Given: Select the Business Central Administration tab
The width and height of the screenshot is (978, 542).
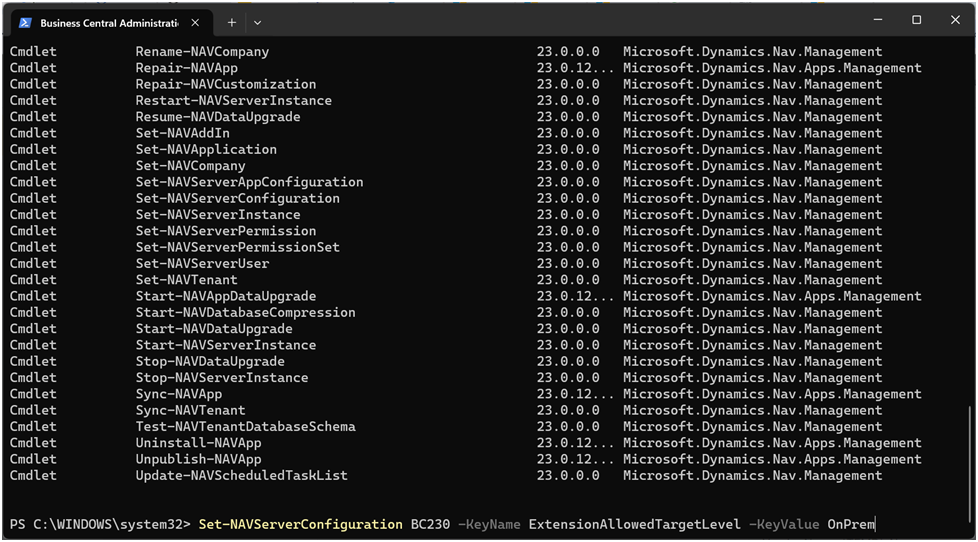Looking at the screenshot, I should point(108,22).
